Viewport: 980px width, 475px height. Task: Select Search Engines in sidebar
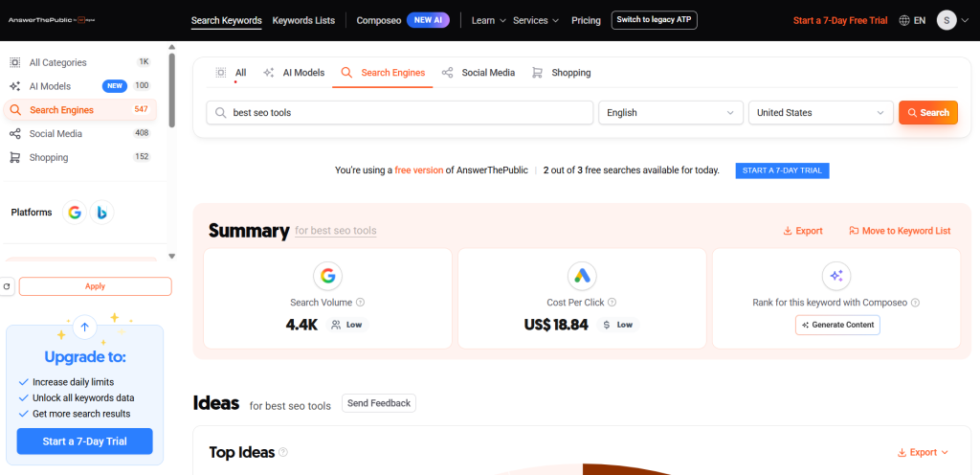click(x=80, y=110)
